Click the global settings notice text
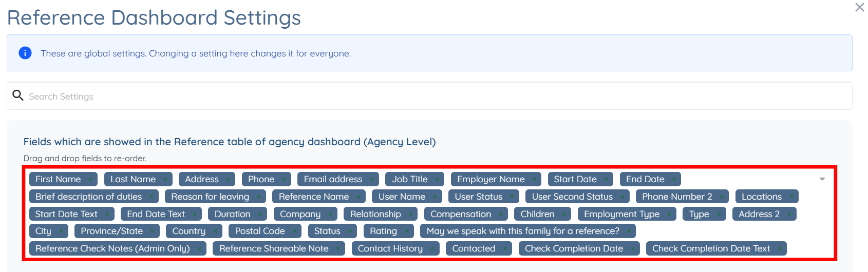 196,53
